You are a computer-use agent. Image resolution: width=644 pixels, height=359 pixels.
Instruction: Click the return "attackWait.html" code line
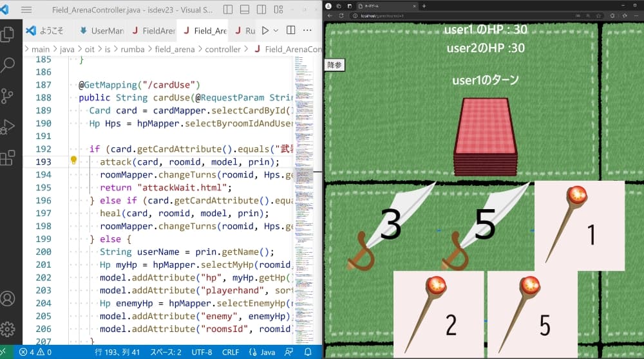click(166, 187)
